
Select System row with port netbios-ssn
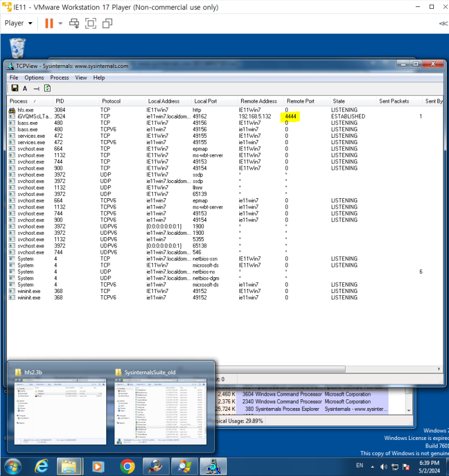point(224,259)
